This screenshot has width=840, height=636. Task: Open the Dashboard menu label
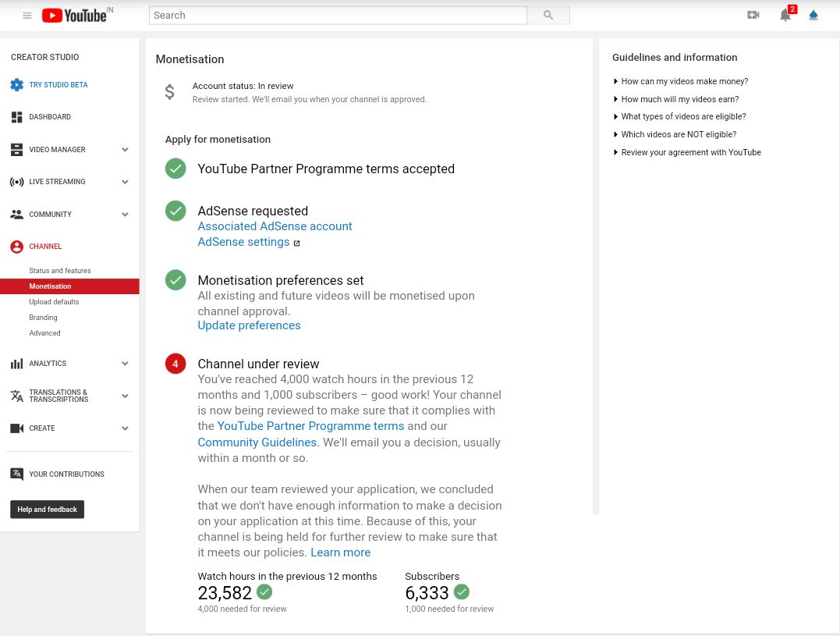pyautogui.click(x=50, y=117)
